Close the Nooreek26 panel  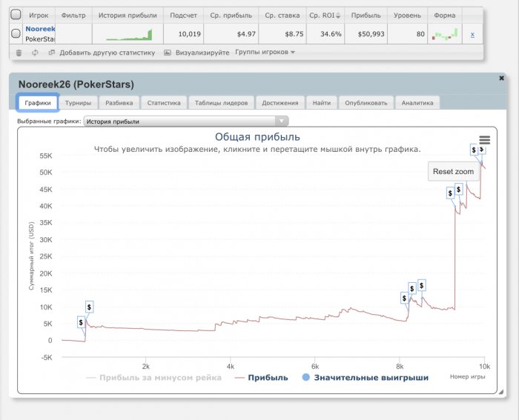pos(501,78)
